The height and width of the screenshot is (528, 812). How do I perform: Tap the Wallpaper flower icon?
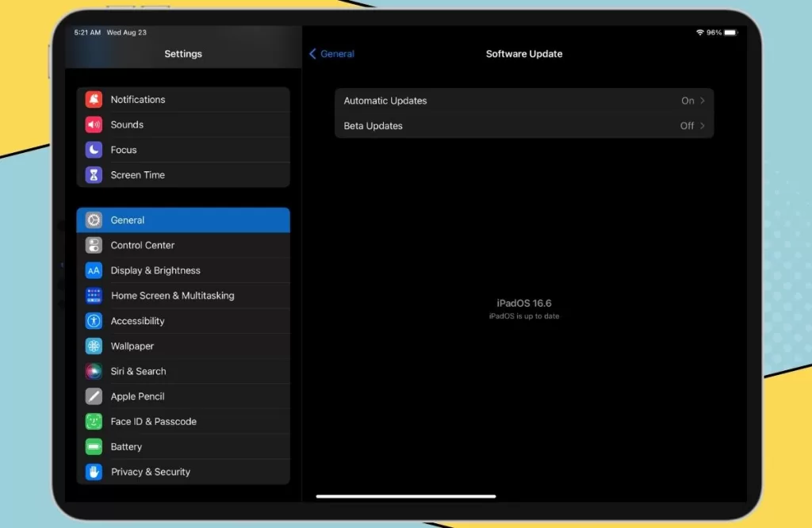point(94,346)
